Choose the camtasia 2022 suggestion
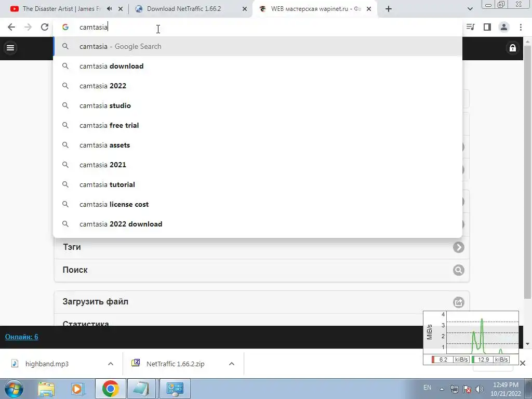 (x=258, y=86)
